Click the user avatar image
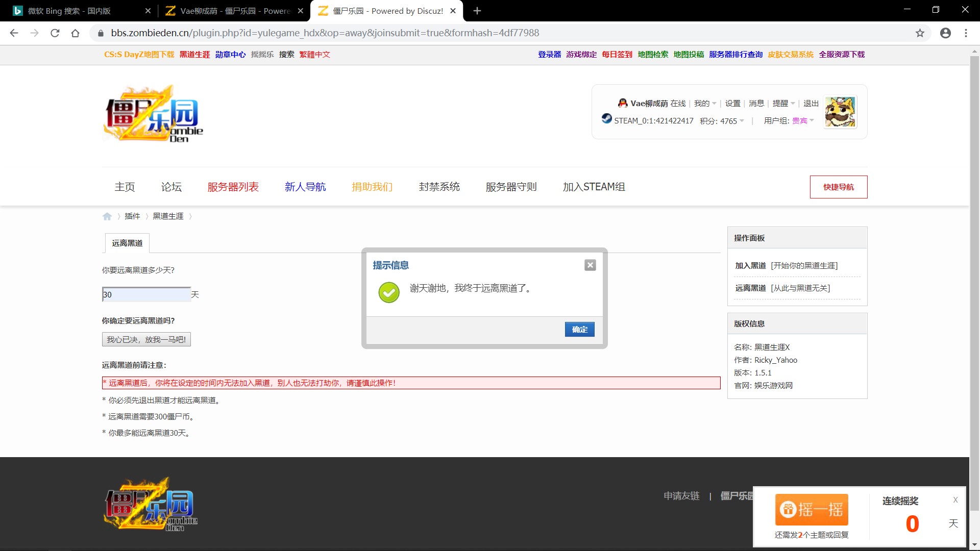The image size is (980, 551). (x=840, y=112)
